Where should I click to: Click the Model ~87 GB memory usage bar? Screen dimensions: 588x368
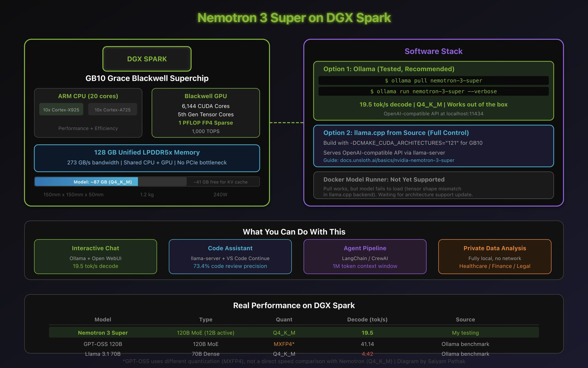click(86, 182)
